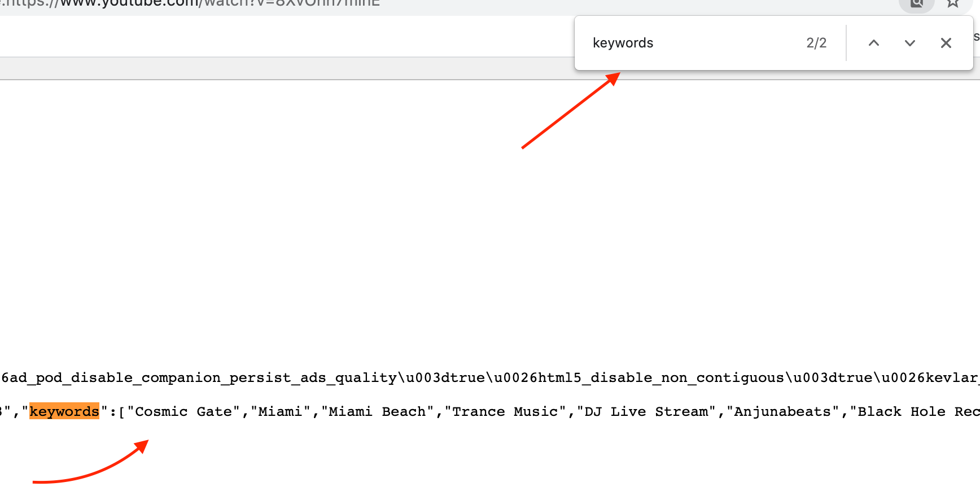This screenshot has height=504, width=980.
Task: Close the find bar
Action: pos(946,43)
